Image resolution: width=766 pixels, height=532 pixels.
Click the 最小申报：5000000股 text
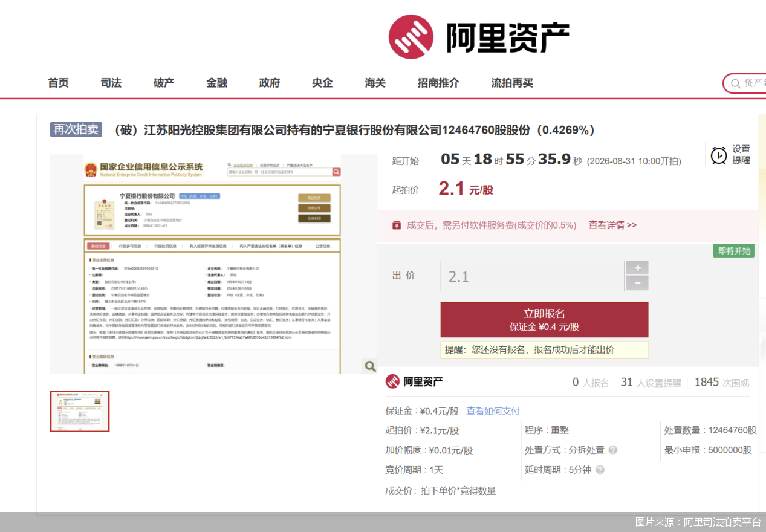click(x=708, y=450)
